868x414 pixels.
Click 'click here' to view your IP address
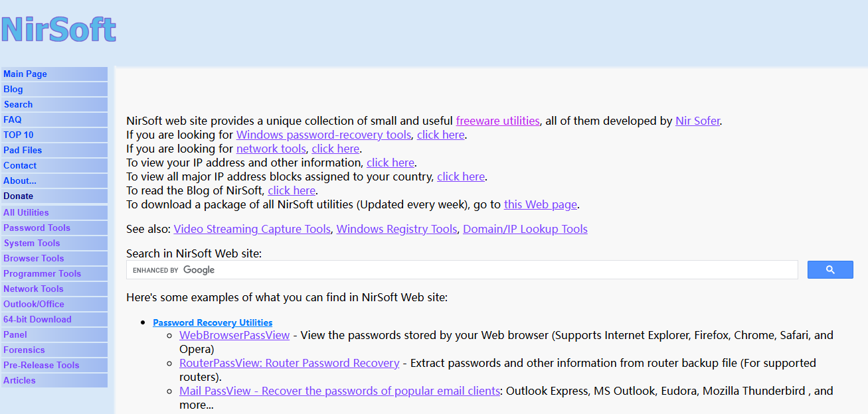pos(391,163)
